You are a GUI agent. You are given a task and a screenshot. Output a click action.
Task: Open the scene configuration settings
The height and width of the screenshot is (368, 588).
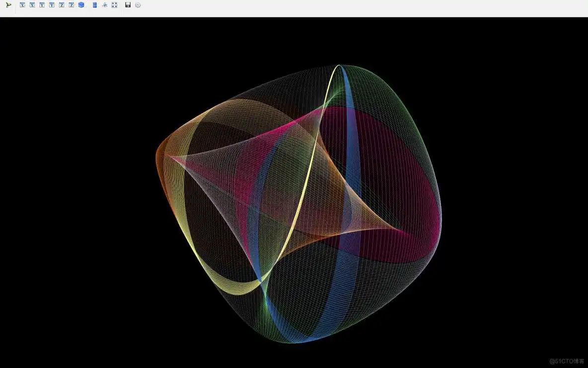138,5
